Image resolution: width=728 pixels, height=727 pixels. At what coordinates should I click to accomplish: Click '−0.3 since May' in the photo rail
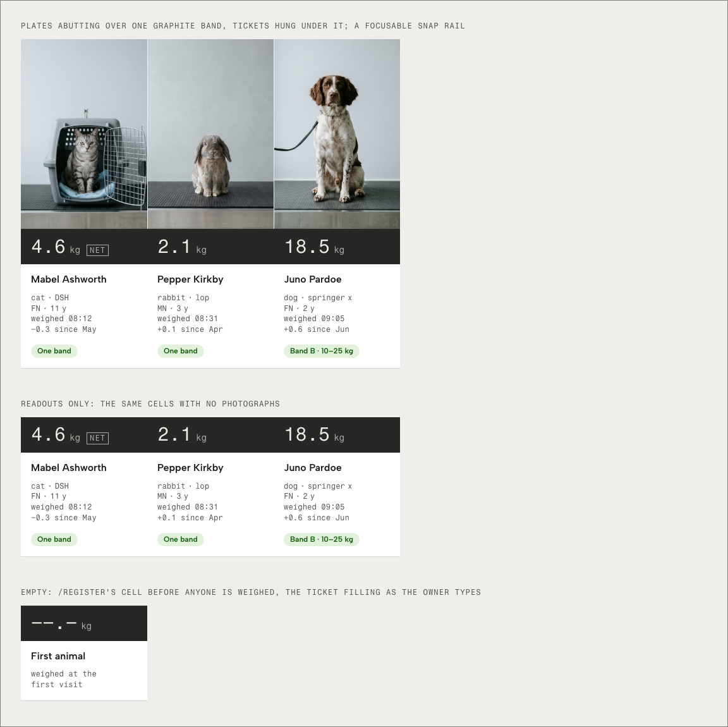(64, 329)
